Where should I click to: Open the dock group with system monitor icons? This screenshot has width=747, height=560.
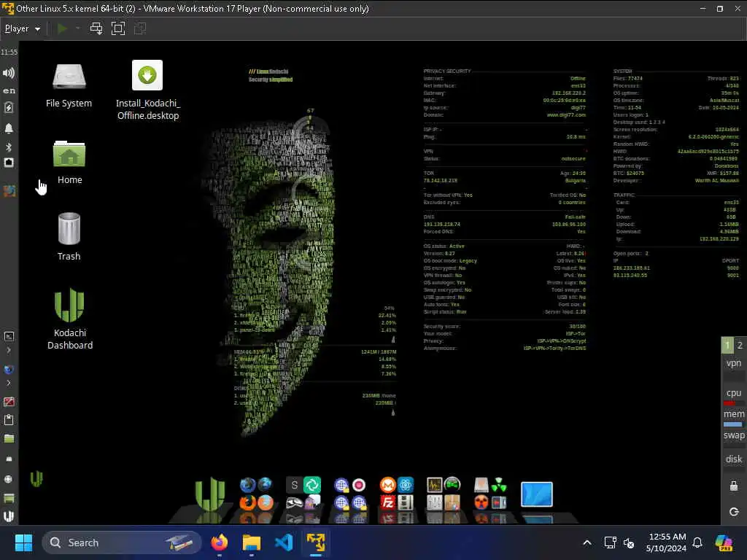[444, 494]
